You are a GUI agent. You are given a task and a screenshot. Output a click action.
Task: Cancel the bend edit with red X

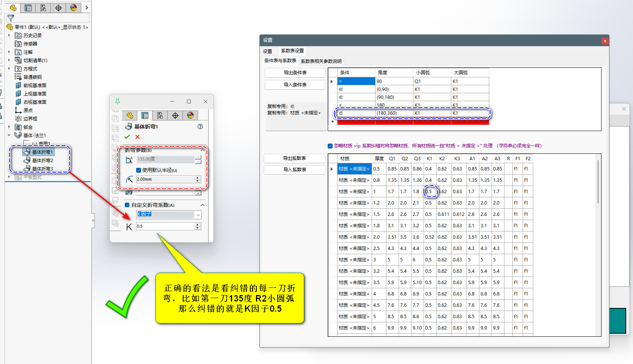(x=137, y=137)
